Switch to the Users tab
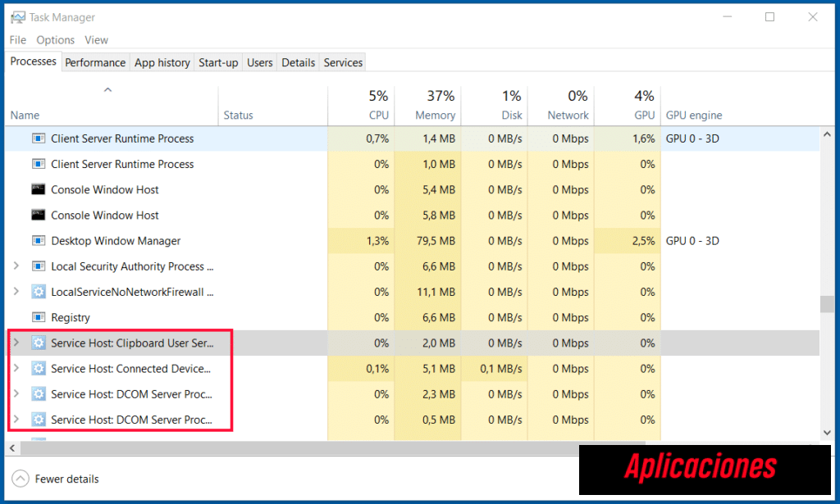840x504 pixels. click(x=260, y=62)
